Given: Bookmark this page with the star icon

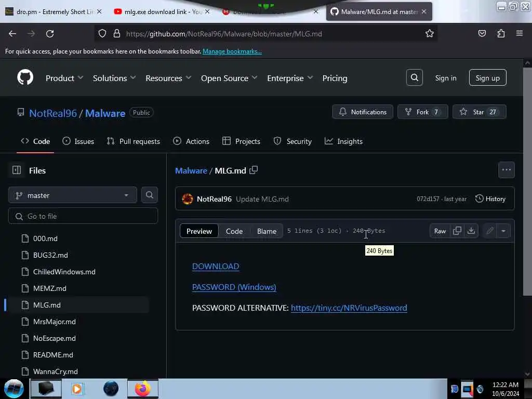Looking at the screenshot, I should 430,33.
